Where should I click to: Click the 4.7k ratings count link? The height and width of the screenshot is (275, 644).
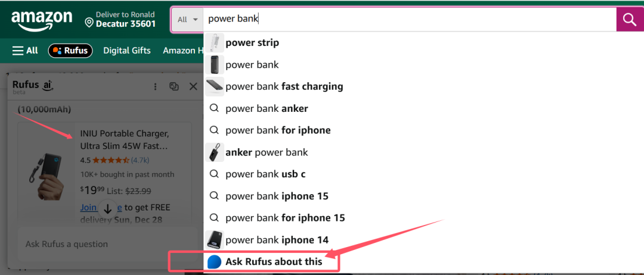(x=140, y=160)
